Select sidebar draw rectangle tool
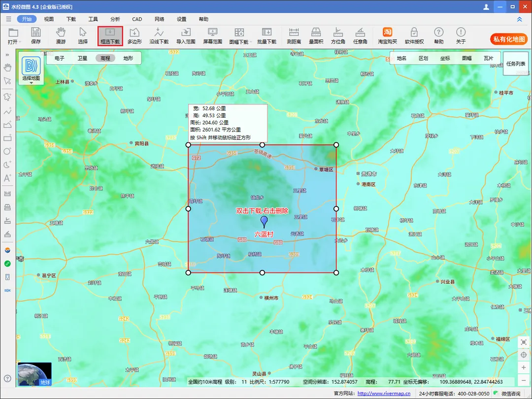Image resolution: width=532 pixels, height=399 pixels. [7, 138]
